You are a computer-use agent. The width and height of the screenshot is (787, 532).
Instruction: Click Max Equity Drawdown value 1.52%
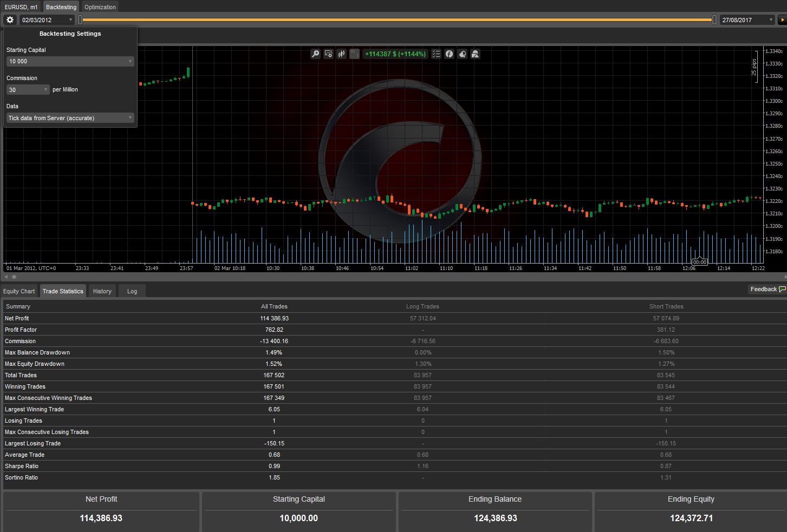click(274, 364)
